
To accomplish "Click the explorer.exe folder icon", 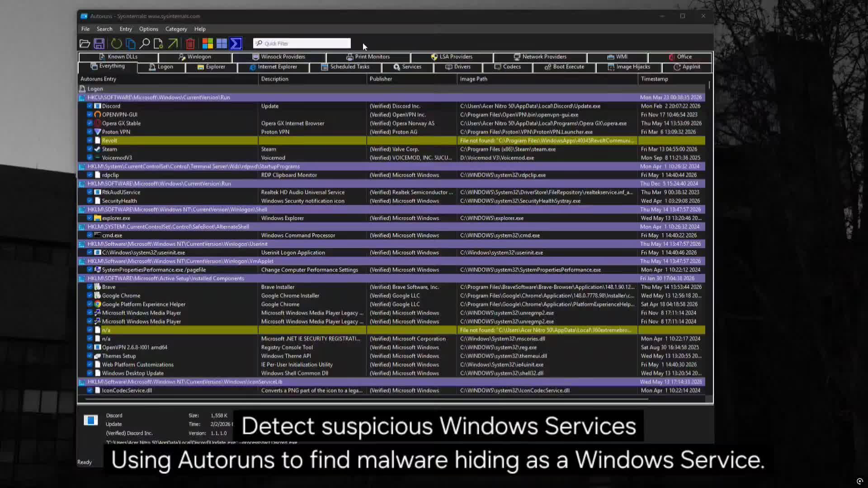I will coord(97,218).
